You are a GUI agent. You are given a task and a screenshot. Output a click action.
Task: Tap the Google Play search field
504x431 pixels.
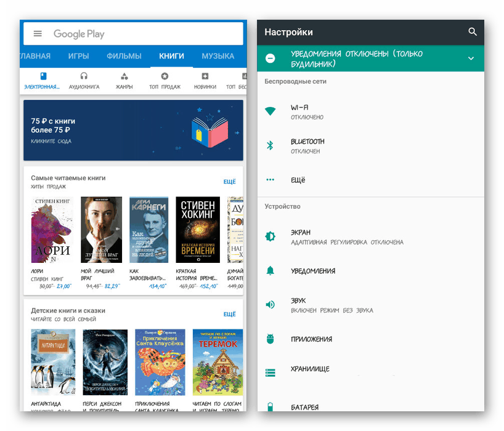pyautogui.click(x=133, y=34)
